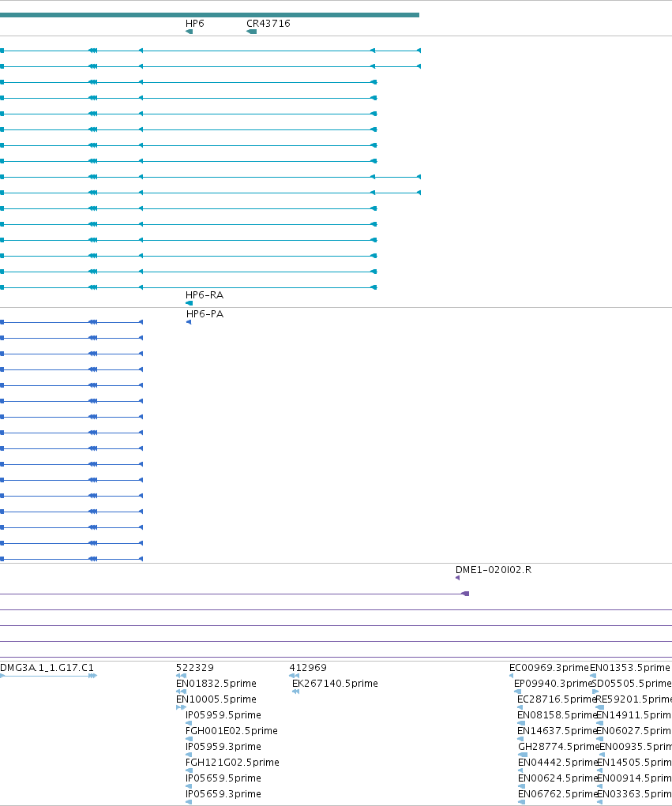Click the EN04442.5prime EST label
This screenshot has height=806, width=672.
point(557,763)
